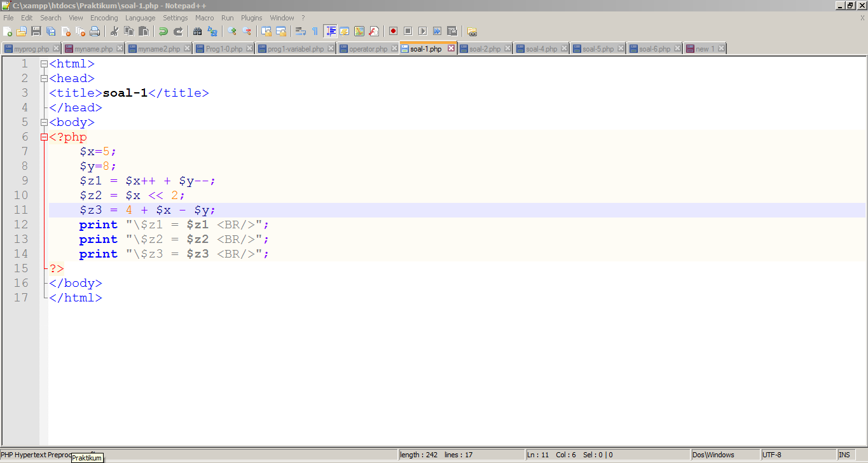The width and height of the screenshot is (868, 463).
Task: Click the 'length : 242' status entry
Action: coord(418,455)
